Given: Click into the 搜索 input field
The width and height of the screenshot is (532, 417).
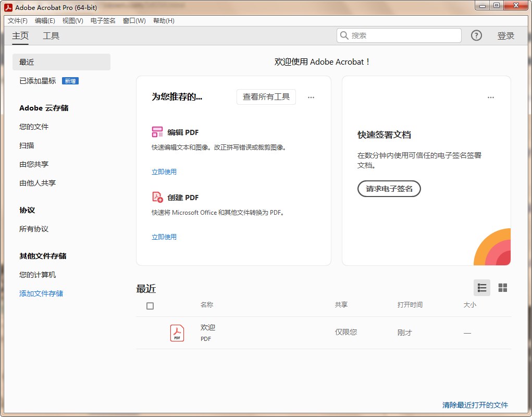Looking at the screenshot, I should pos(404,35).
